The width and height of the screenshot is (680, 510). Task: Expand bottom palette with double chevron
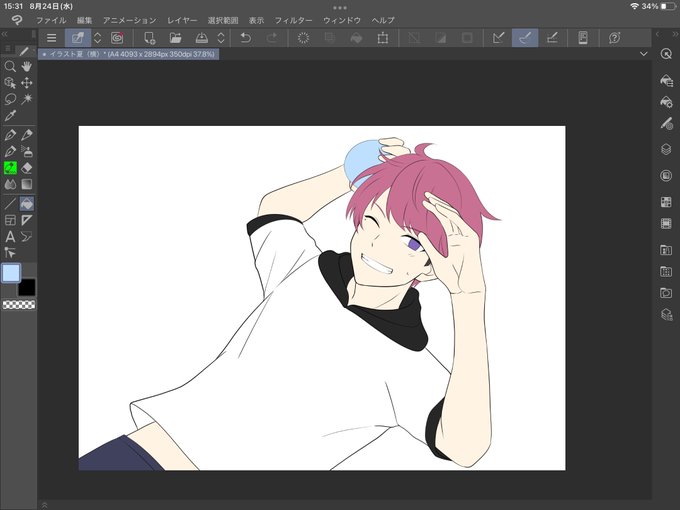44,505
